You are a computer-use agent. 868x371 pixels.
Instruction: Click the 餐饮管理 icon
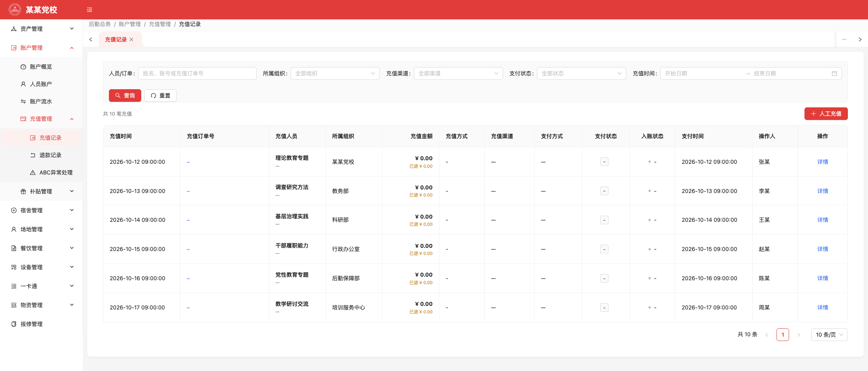tap(14, 248)
